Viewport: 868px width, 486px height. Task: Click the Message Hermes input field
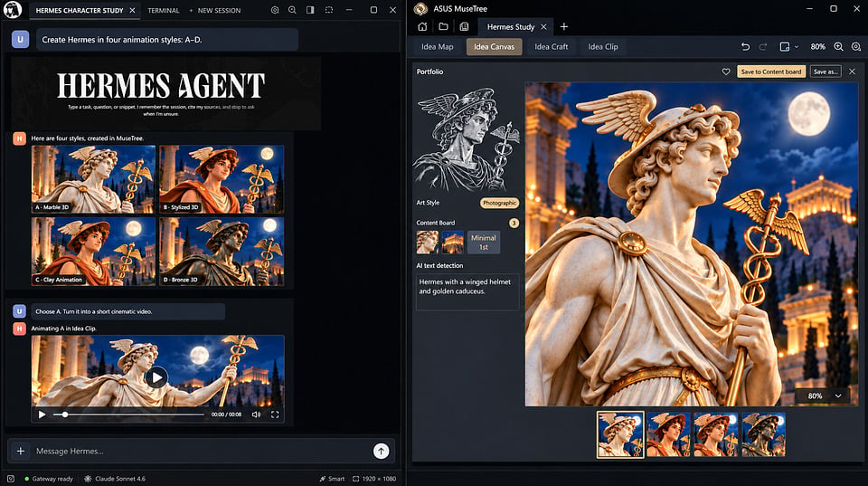[202, 451]
